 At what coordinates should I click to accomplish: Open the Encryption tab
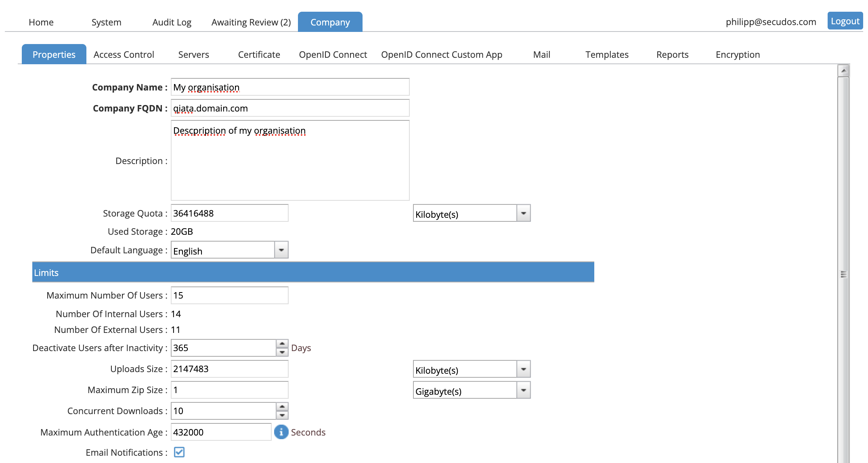738,55
